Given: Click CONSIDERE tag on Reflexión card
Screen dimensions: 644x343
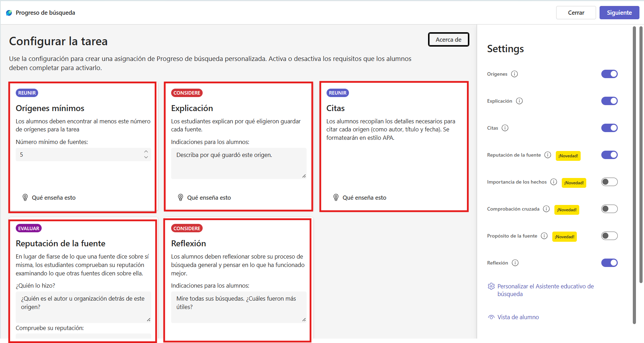Looking at the screenshot, I should coord(187,228).
